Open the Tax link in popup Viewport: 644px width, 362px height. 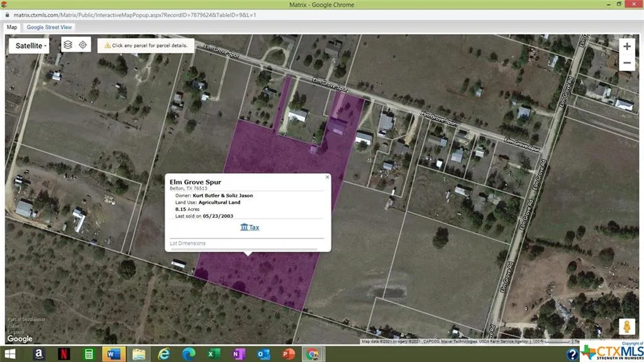click(250, 227)
